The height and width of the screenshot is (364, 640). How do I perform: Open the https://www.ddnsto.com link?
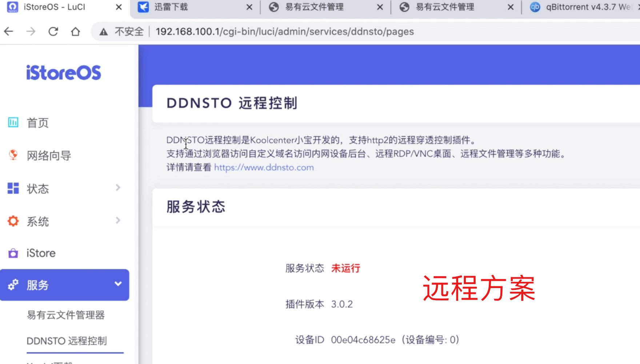264,167
